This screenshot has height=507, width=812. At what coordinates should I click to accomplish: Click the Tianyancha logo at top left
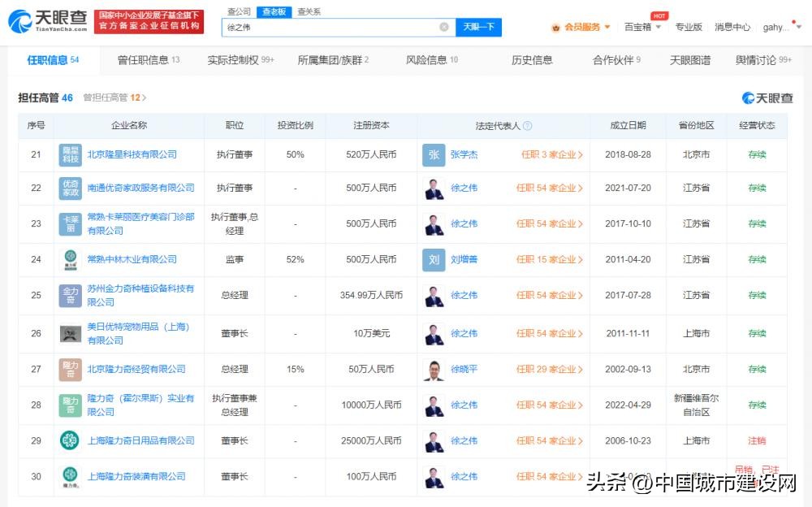pyautogui.click(x=47, y=21)
